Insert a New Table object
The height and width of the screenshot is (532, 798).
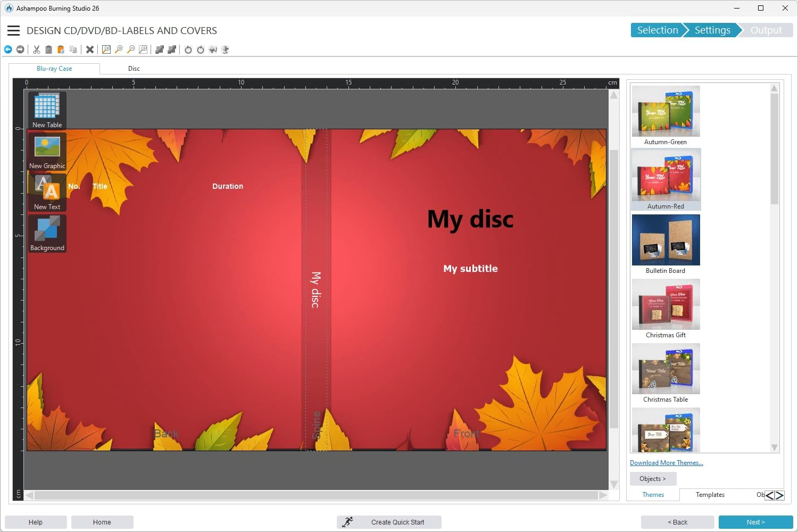[x=46, y=109]
